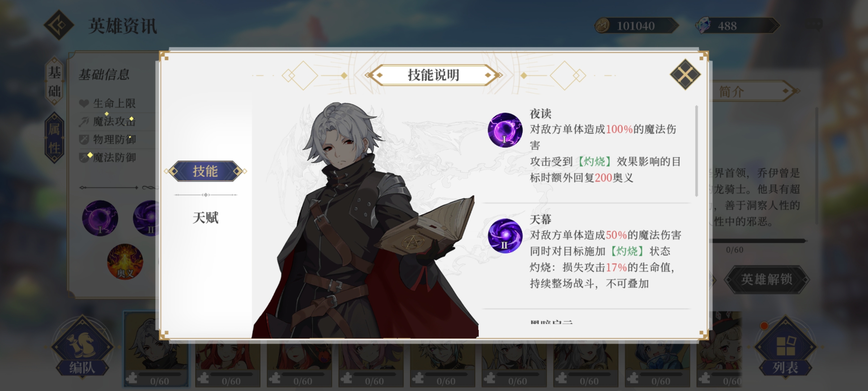Click the 英雄解锁 unlock button

point(766,279)
